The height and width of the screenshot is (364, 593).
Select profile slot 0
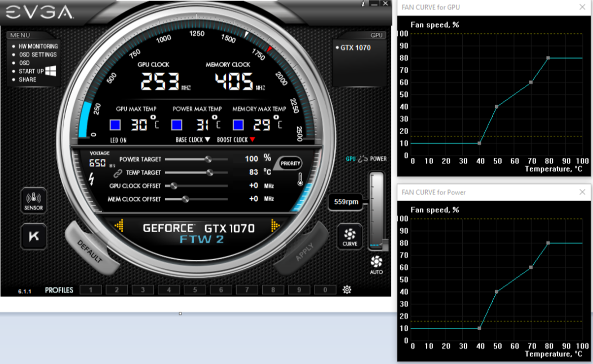pos(325,290)
